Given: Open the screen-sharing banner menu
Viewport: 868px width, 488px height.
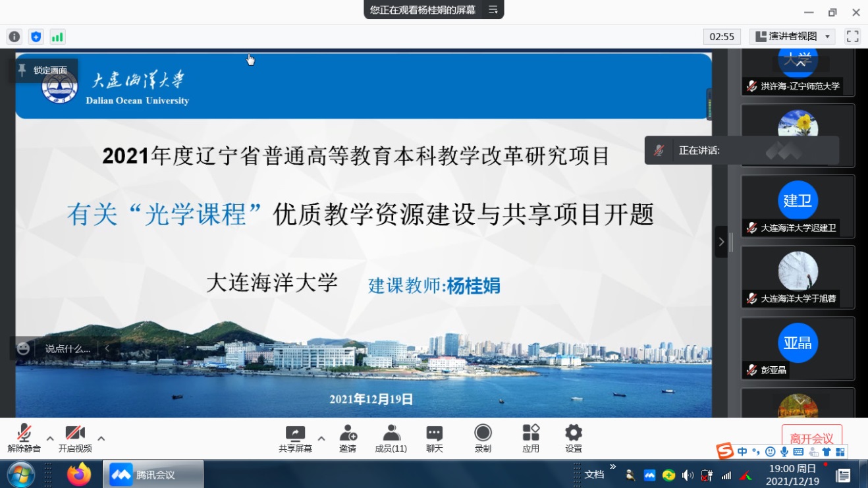Looking at the screenshot, I should (x=493, y=10).
